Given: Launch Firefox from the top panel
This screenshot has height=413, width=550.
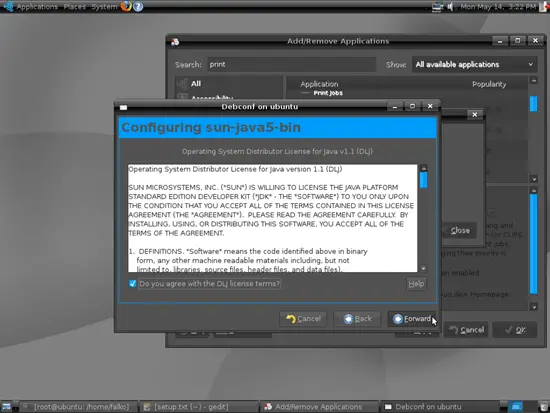Looking at the screenshot, I should [126, 6].
